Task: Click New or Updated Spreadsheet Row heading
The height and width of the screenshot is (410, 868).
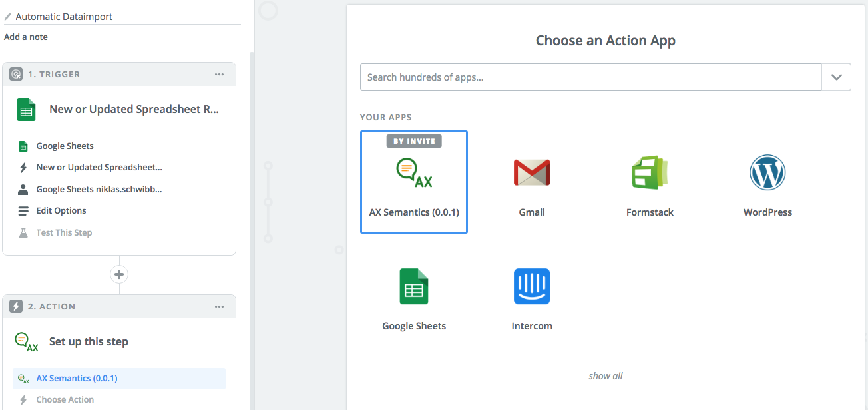Action: tap(134, 110)
